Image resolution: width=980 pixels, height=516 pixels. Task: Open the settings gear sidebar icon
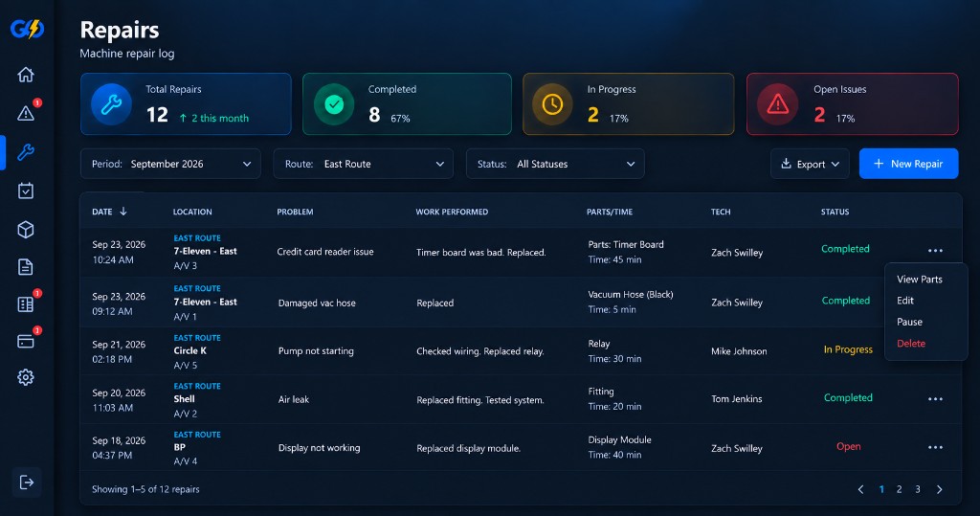[26, 377]
